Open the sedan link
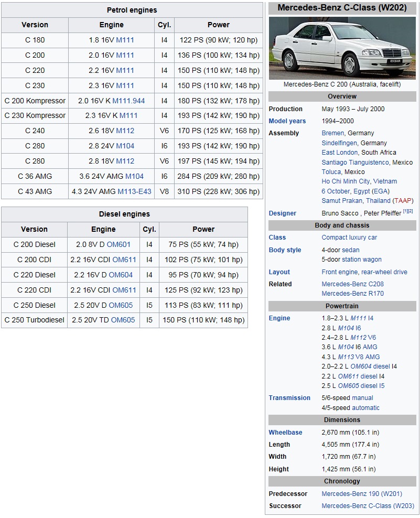420x518 pixels. [351, 250]
